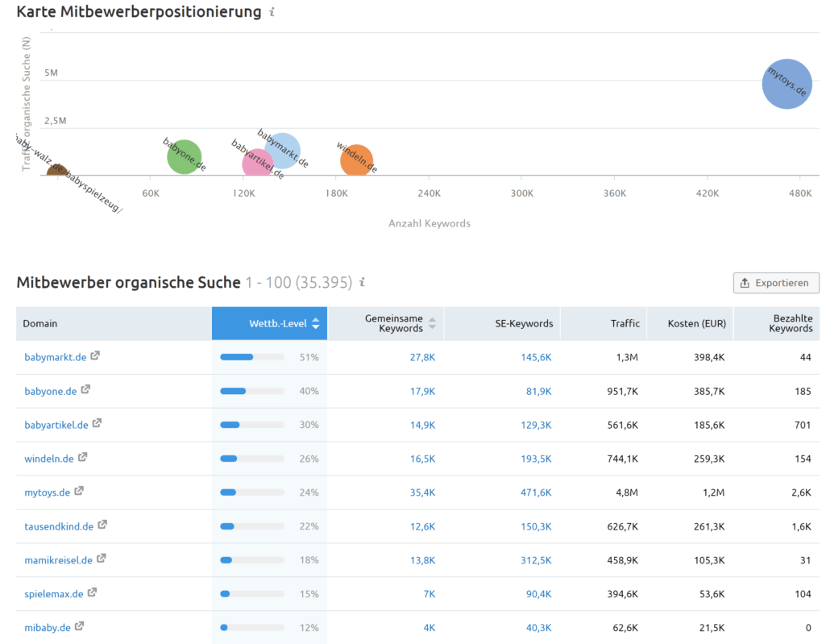Open windeln.de external link icon
Image resolution: width=830 pixels, height=644 pixels.
pos(82,457)
